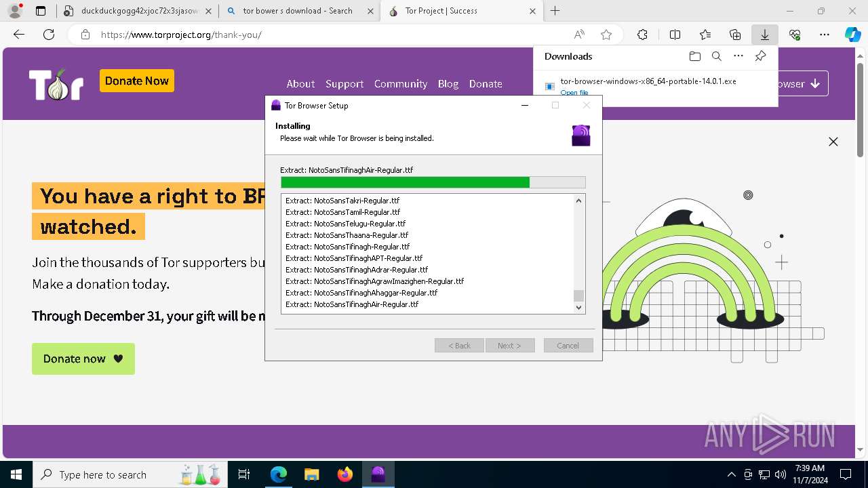Click the install log scrollbar thumb
The height and width of the screenshot is (488, 868).
[x=578, y=296]
